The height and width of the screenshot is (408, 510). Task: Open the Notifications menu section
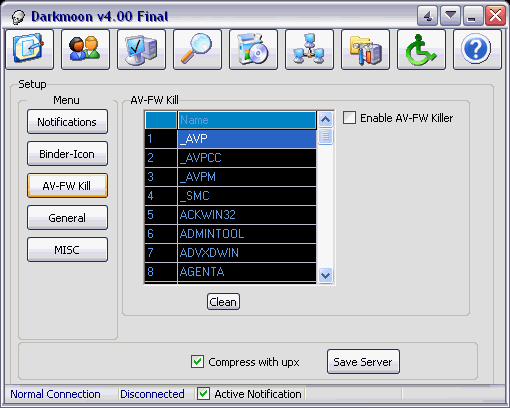click(x=67, y=122)
